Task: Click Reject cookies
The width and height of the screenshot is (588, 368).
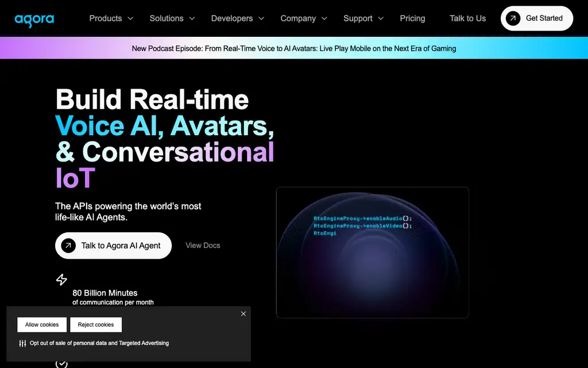Action: coord(96,325)
